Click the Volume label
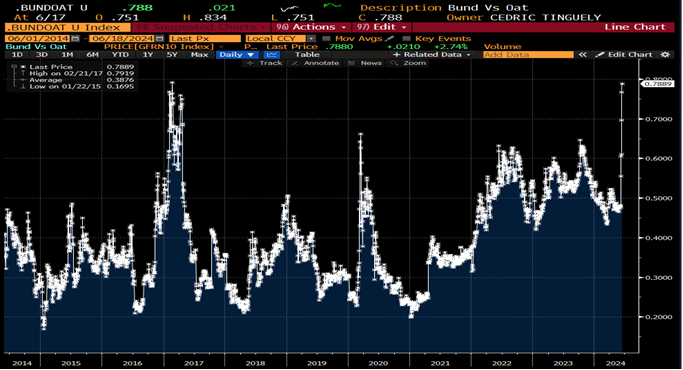This screenshot has height=370, width=683. [502, 46]
